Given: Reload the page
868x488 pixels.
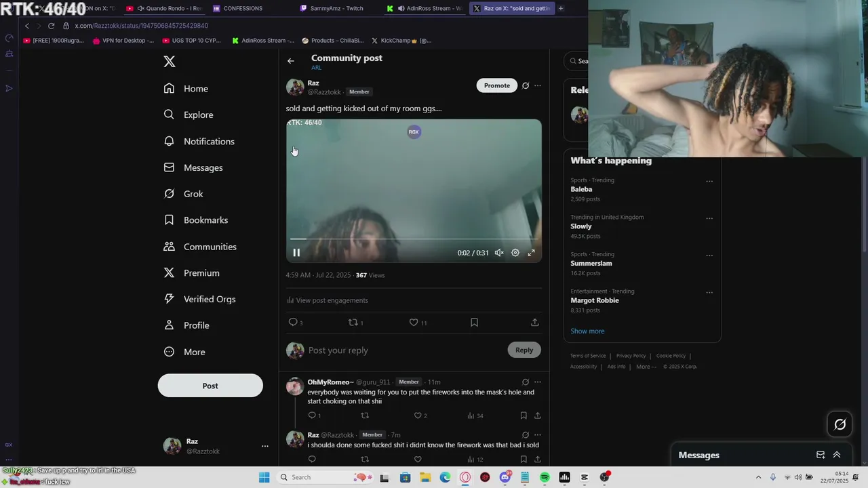Looking at the screenshot, I should [51, 26].
